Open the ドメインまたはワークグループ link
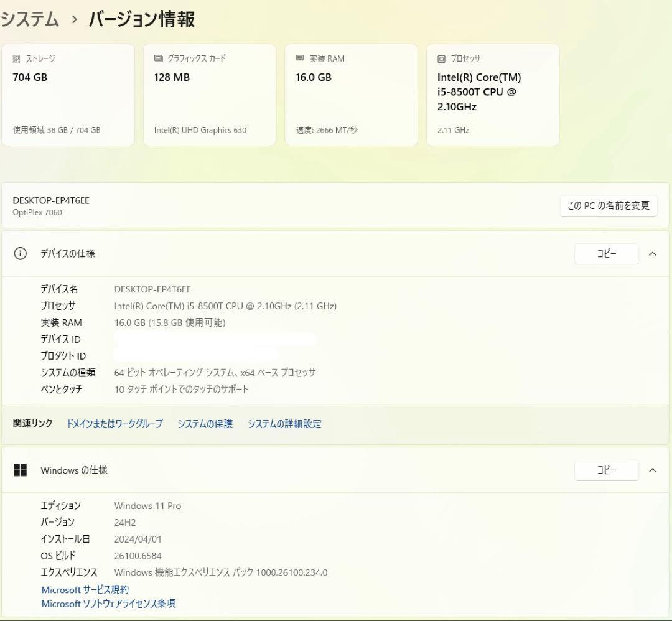 click(114, 424)
